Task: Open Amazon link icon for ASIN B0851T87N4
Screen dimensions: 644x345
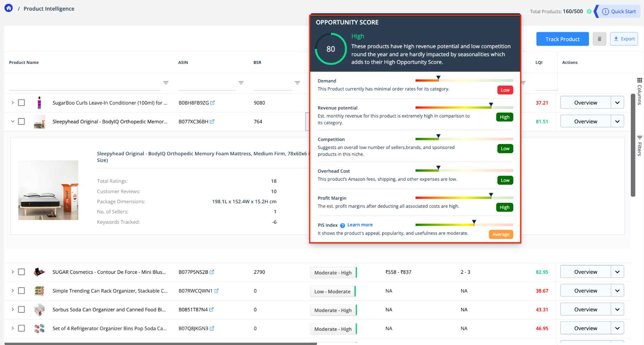Action: [211, 310]
